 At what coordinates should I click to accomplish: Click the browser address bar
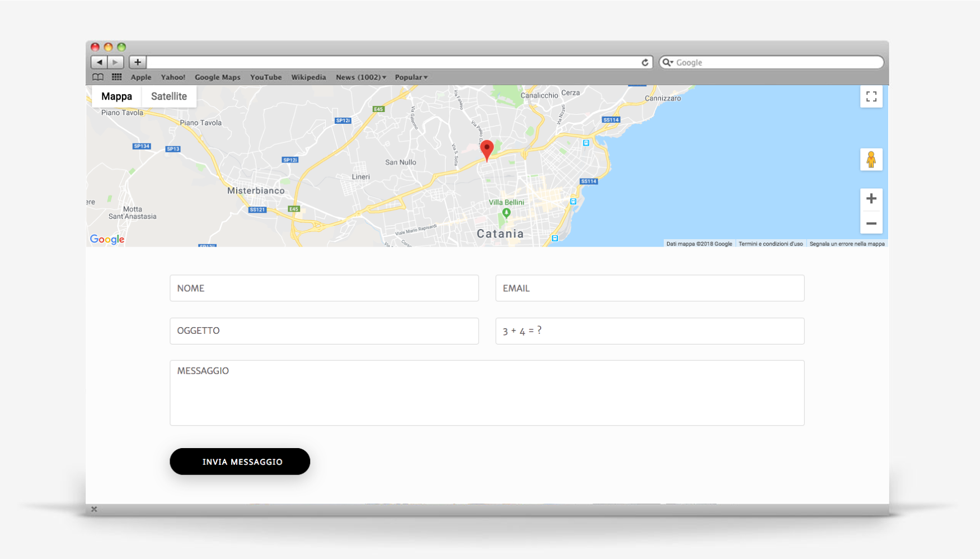[x=400, y=62]
